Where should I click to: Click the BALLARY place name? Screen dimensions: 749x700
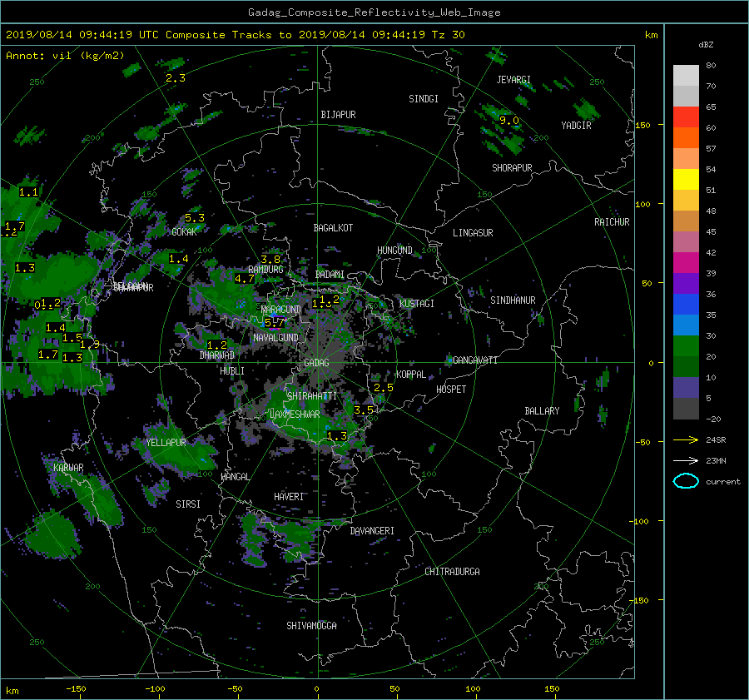click(542, 411)
